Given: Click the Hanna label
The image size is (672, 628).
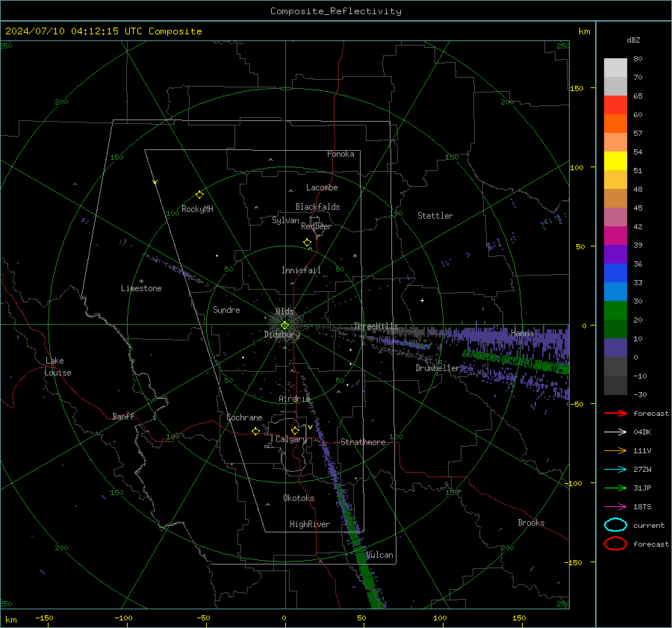Looking at the screenshot, I should coord(522,333).
